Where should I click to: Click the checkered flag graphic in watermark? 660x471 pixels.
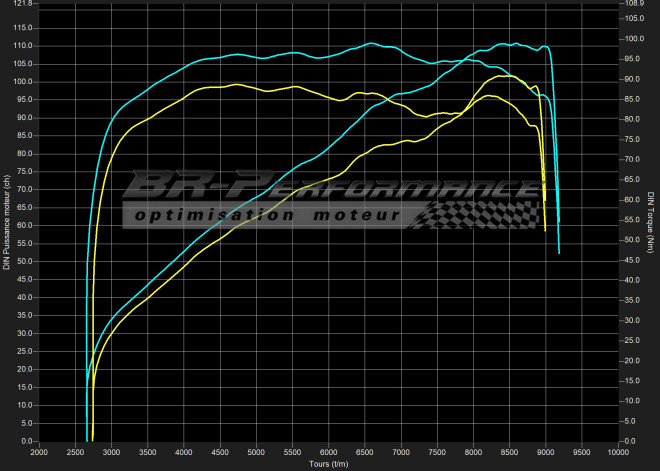[478, 214]
